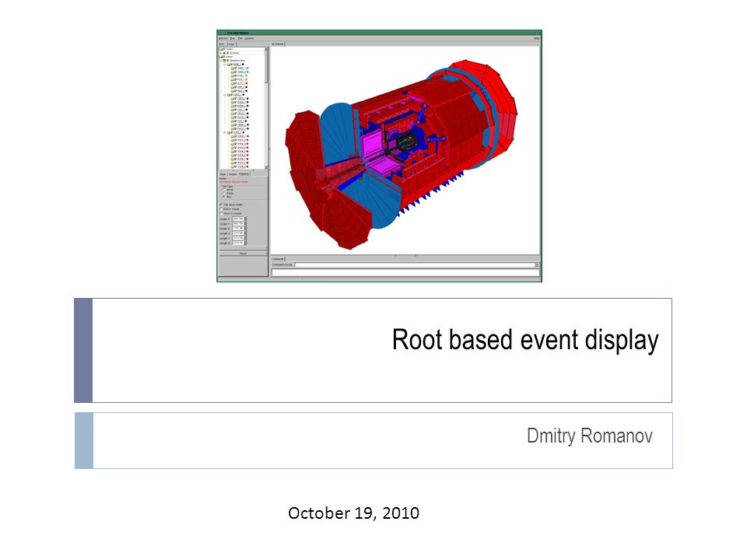Open the Eve menu in menu bar

coord(233,38)
